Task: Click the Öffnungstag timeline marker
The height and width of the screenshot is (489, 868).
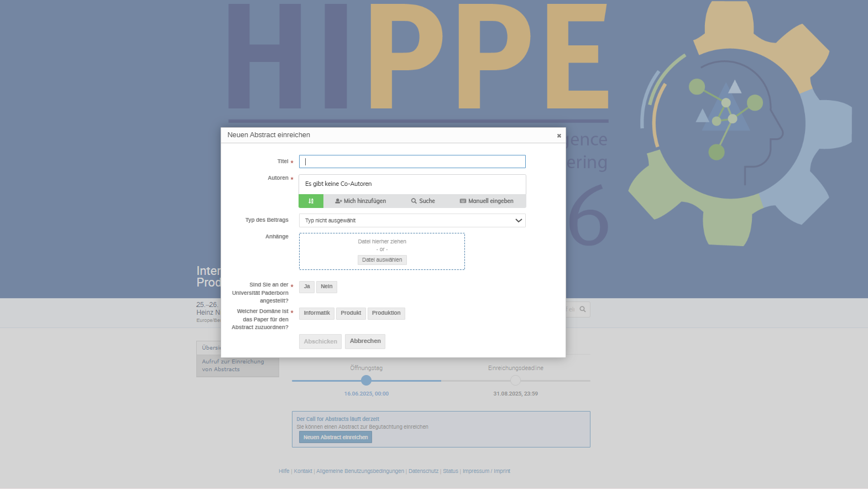Action: [x=366, y=381]
